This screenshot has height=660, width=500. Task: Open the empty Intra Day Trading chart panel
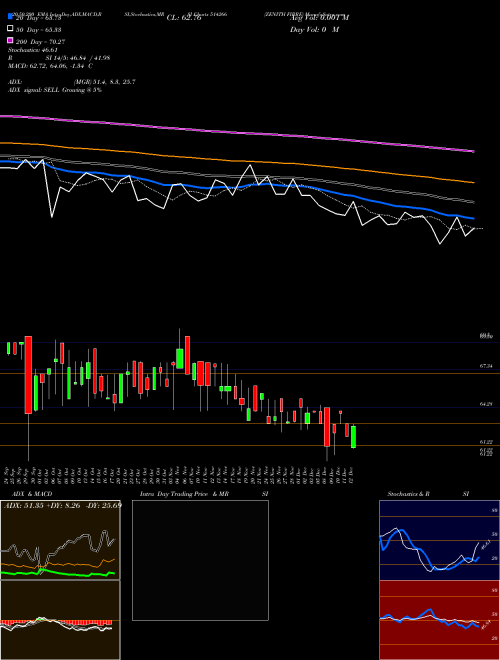coord(200,560)
